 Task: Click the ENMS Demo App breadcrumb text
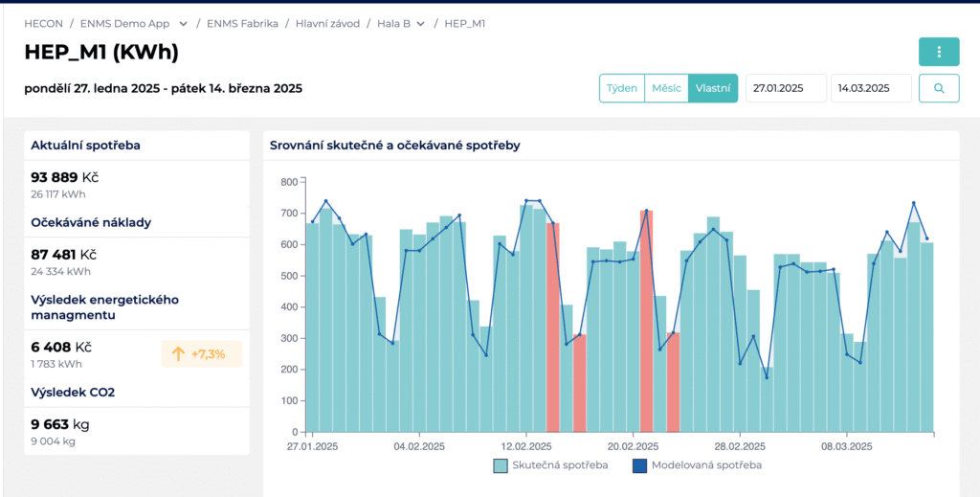(x=125, y=24)
